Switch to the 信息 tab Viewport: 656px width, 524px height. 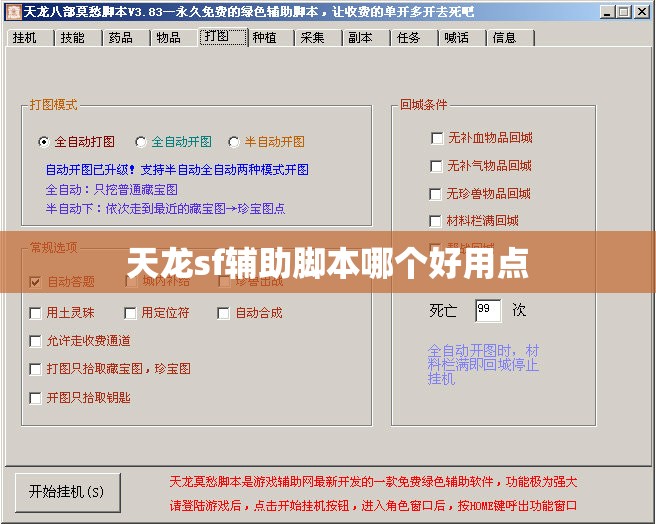coord(510,38)
